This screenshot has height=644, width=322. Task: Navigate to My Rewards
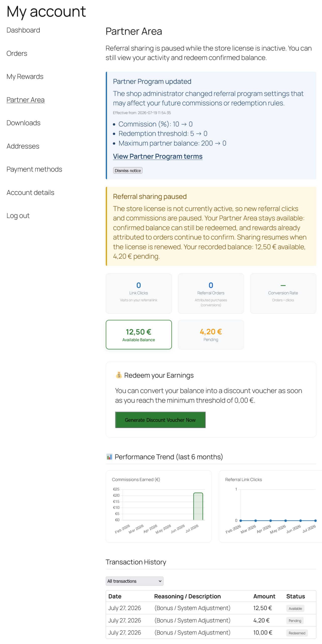(x=25, y=76)
